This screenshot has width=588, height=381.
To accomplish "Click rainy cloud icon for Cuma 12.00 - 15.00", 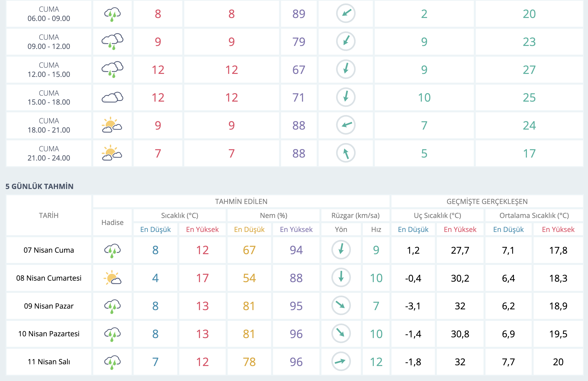I will (x=112, y=69).
